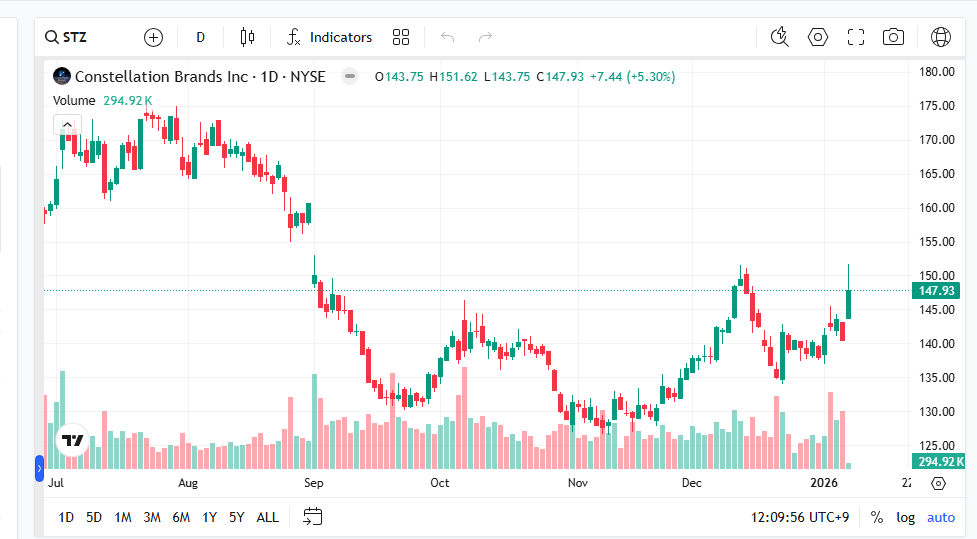
Task: Open the quick search lightning icon
Action: (779, 37)
